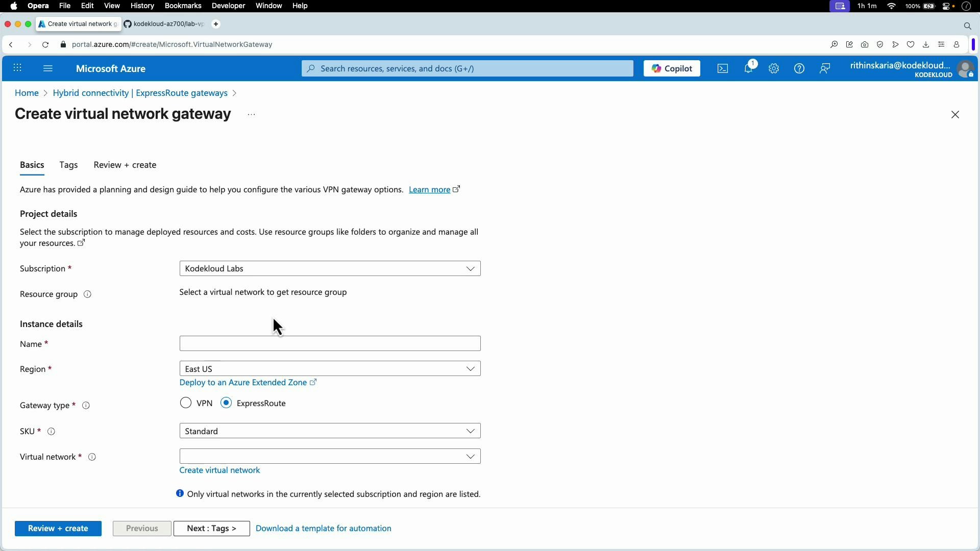Show the Azure portal menu hamburger
Screen dimensions: 980x551
pos(48,68)
